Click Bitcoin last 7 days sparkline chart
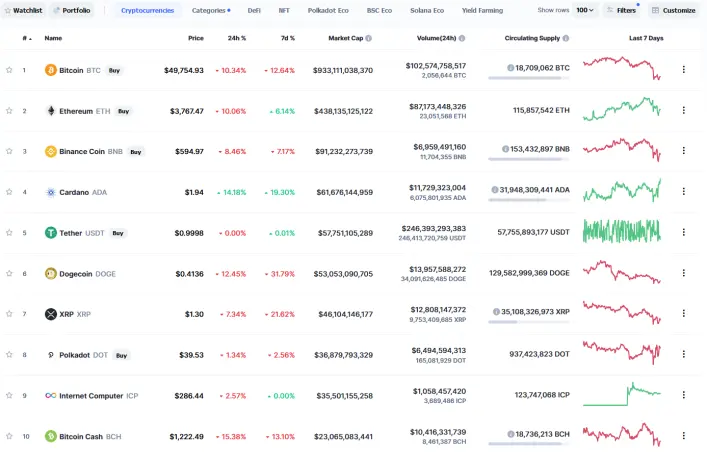The image size is (707, 453). pyautogui.click(x=622, y=68)
